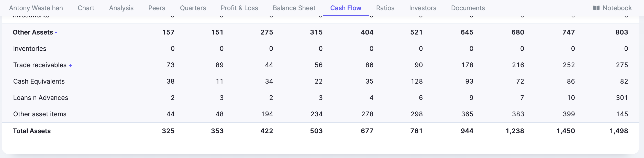Screen dimensions: 644x158
Task: Open the Analysis tab
Action: [x=121, y=8]
